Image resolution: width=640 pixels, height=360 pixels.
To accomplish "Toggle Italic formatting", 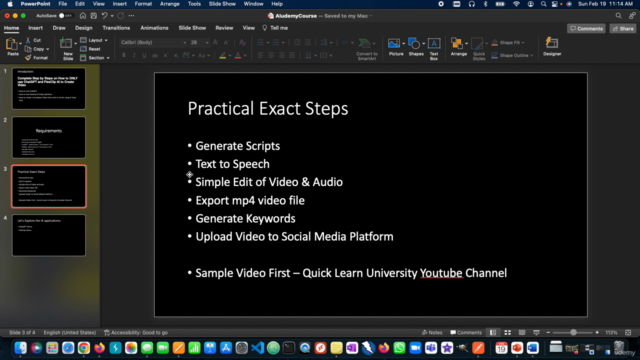I will click(134, 56).
